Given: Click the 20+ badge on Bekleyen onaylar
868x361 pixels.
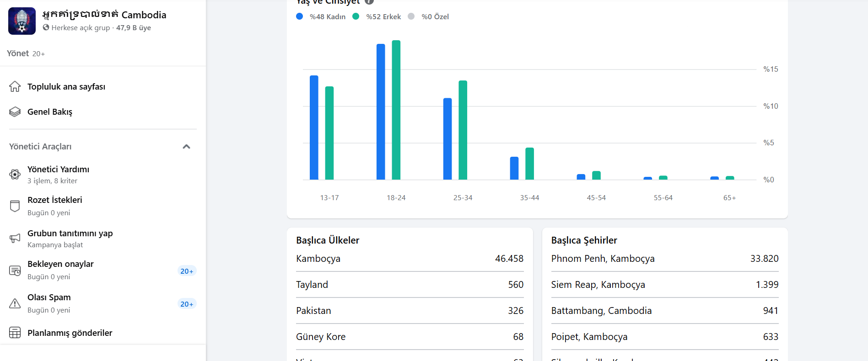Looking at the screenshot, I should (187, 271).
